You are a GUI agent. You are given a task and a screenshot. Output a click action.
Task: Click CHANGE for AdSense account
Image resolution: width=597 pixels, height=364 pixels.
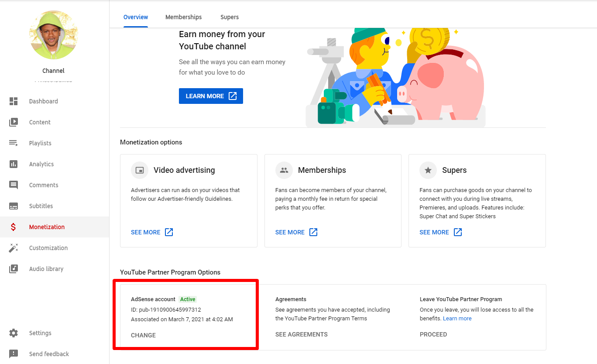[143, 335]
